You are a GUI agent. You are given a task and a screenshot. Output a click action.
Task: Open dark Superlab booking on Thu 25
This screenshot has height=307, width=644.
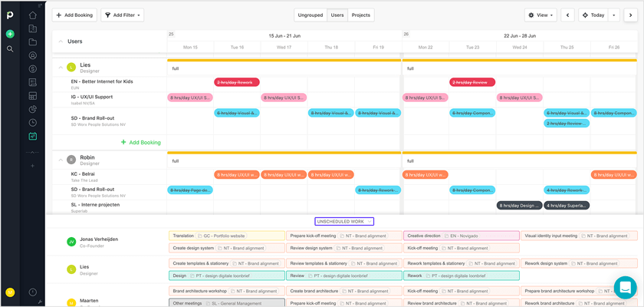coord(567,206)
